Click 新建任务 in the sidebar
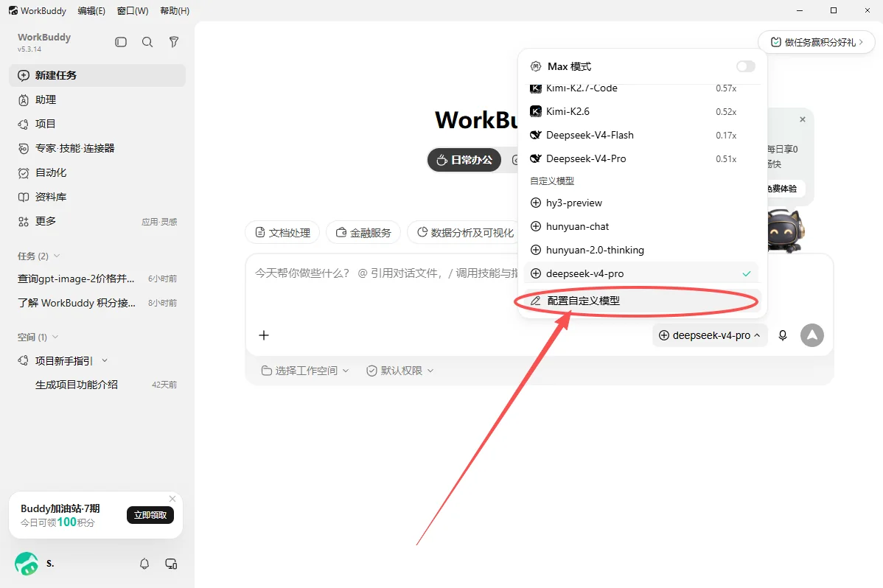This screenshot has width=883, height=588. (x=97, y=75)
